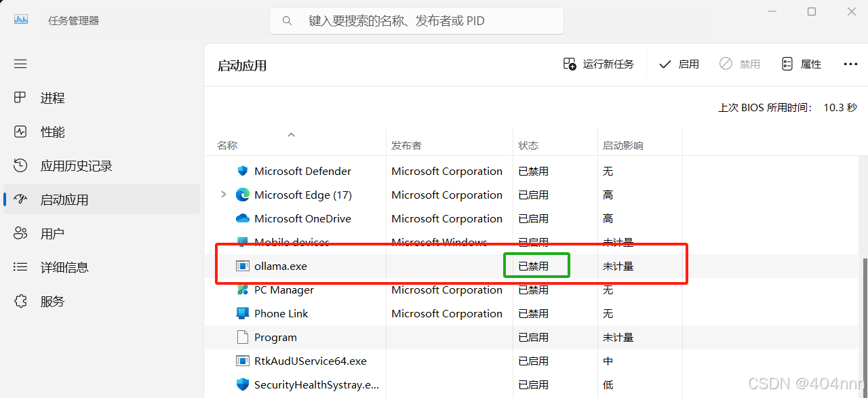Select the Microsoft OneDrive row name
868x398 pixels.
click(x=302, y=218)
